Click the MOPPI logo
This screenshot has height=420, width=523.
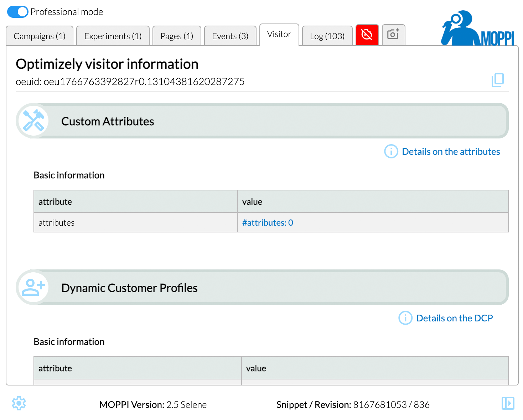477,28
